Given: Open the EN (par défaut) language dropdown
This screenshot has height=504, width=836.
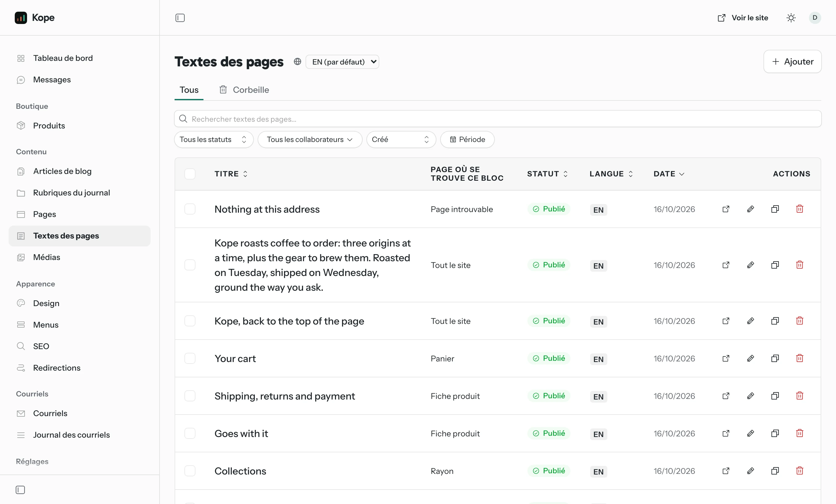Looking at the screenshot, I should [x=342, y=62].
